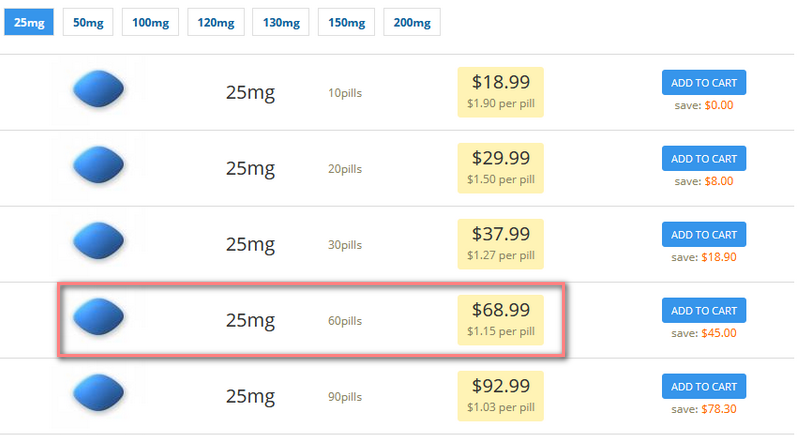Click the blue pill image in 20pills row

pos(98,165)
